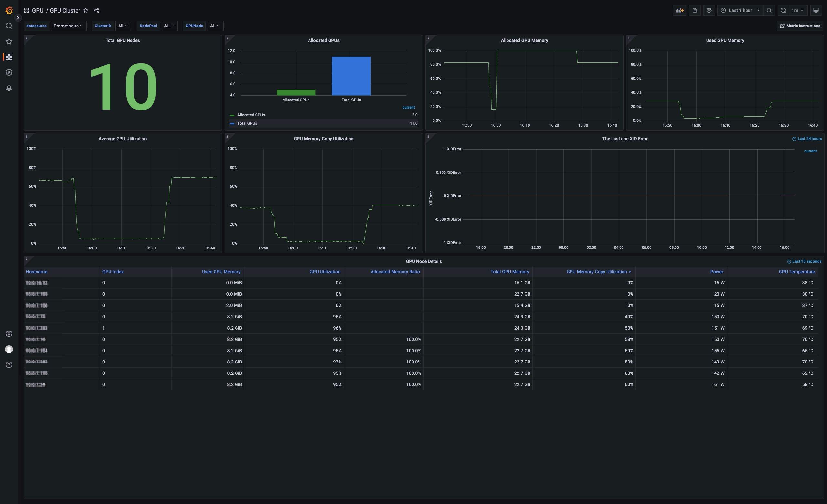Open the Metric Instructions link

coord(800,26)
